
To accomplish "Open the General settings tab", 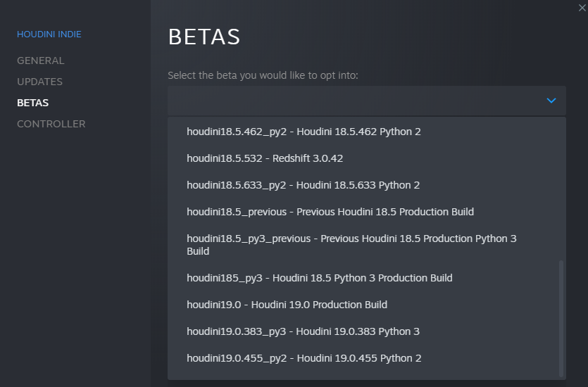I will click(x=41, y=61).
